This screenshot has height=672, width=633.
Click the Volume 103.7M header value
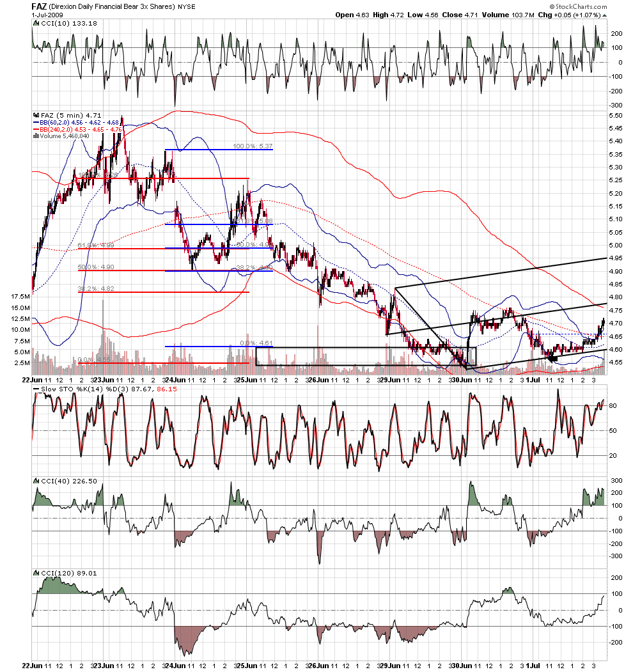[508, 15]
